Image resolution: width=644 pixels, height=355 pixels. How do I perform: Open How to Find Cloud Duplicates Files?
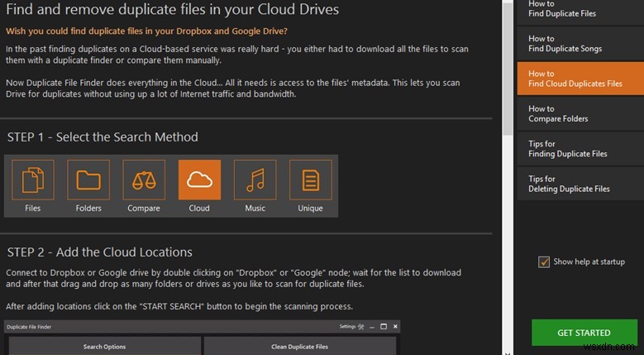pyautogui.click(x=580, y=79)
